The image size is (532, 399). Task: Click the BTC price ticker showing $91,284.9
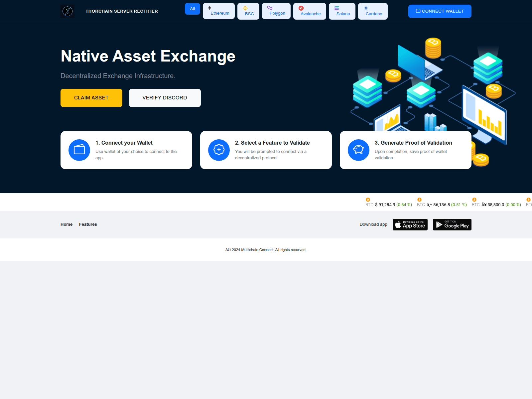click(x=388, y=202)
